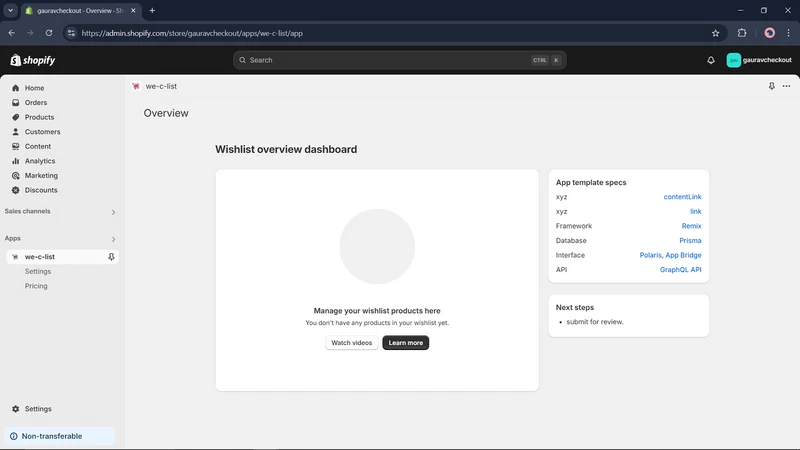
Task: Open the three-dot more actions menu
Action: pyautogui.click(x=786, y=86)
